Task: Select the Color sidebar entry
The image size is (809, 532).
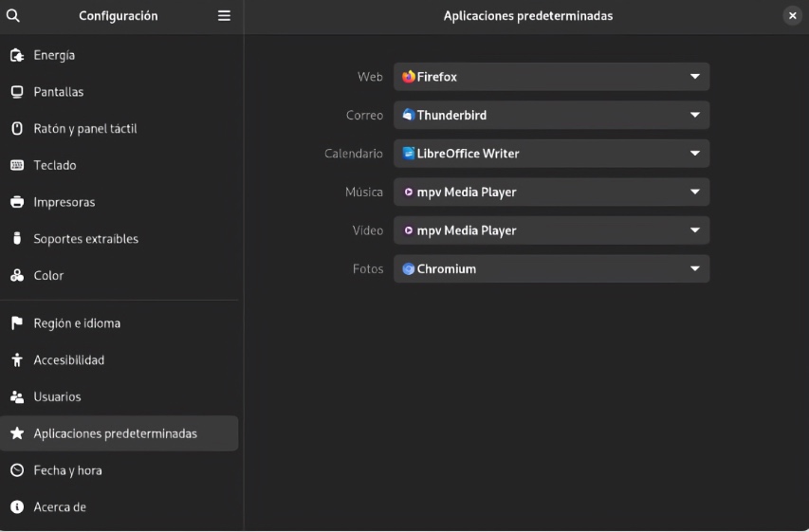Action: [x=120, y=275]
